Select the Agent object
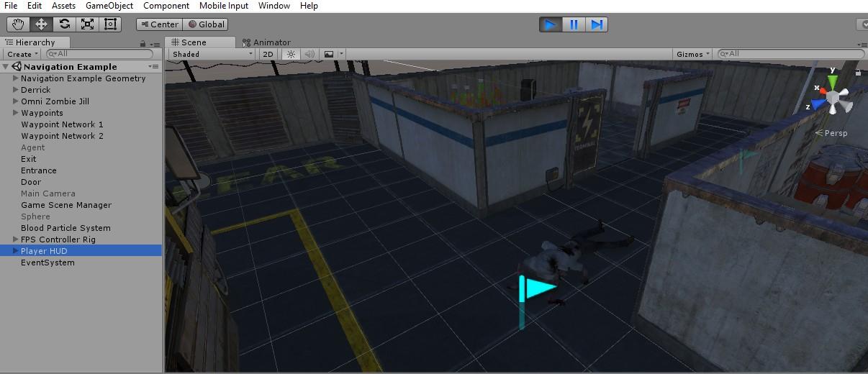Image resolution: width=868 pixels, height=374 pixels. [x=33, y=147]
